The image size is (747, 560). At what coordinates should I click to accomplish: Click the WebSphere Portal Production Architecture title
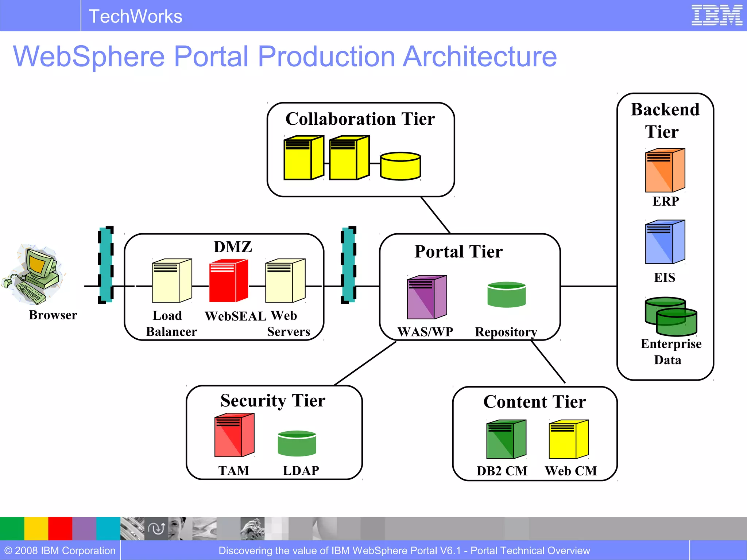[285, 57]
